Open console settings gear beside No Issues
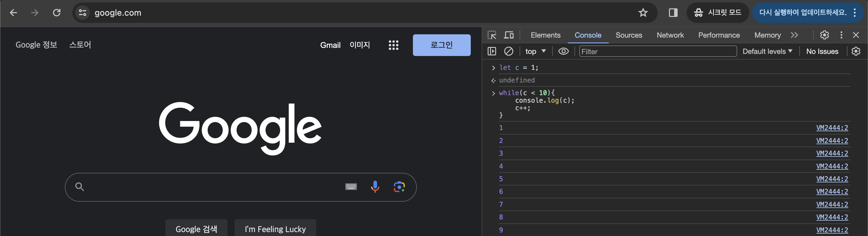868x236 pixels. (x=856, y=51)
